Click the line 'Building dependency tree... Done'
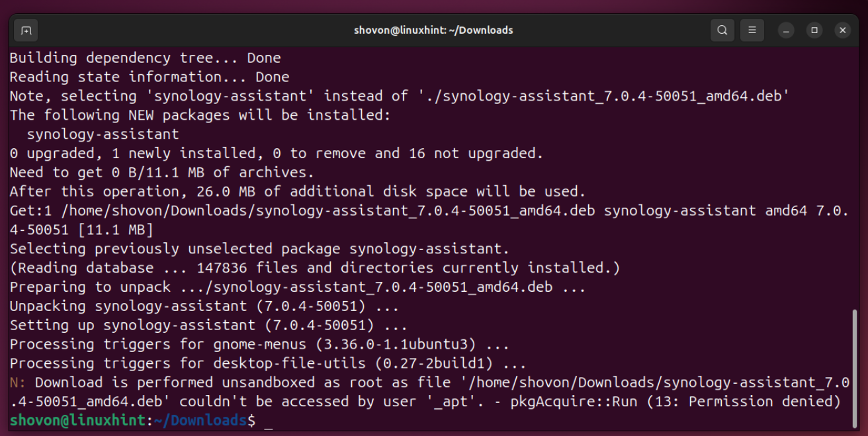The height and width of the screenshot is (436, 868). (145, 58)
